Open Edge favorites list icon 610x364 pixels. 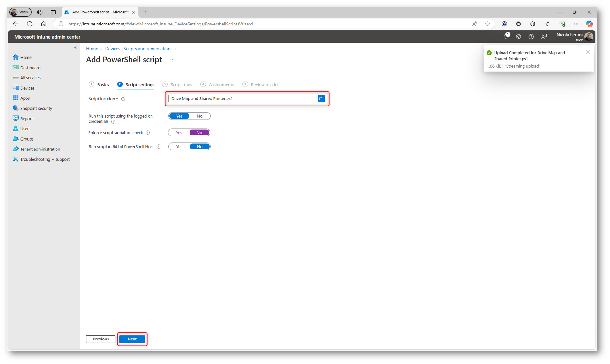pyautogui.click(x=548, y=24)
